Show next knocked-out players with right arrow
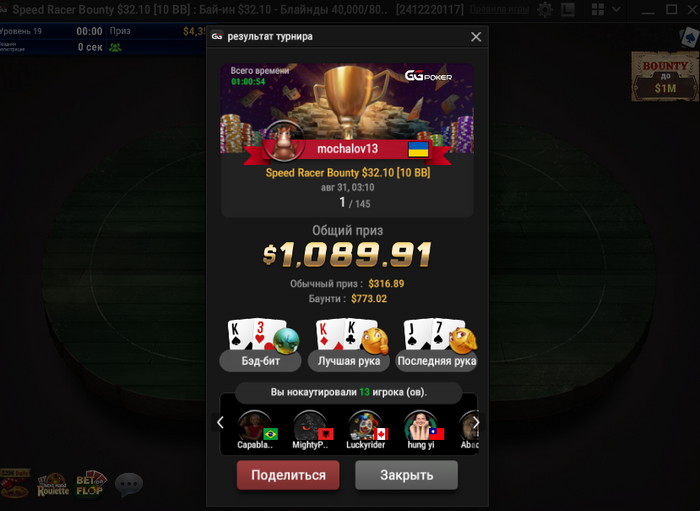Screen dimensions: 700x511 pyautogui.click(x=476, y=422)
